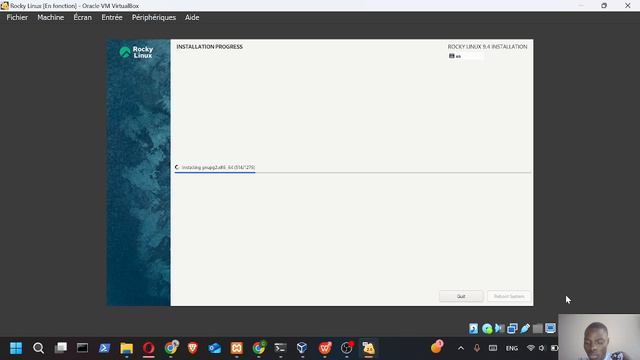The width and height of the screenshot is (640, 360).
Task: Click the touch keyboard tray icon
Action: [493, 348]
